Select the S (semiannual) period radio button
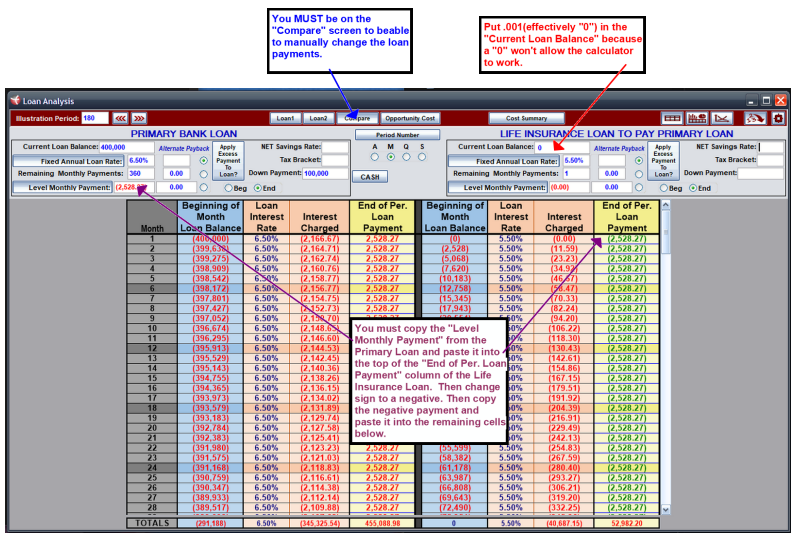 422,157
